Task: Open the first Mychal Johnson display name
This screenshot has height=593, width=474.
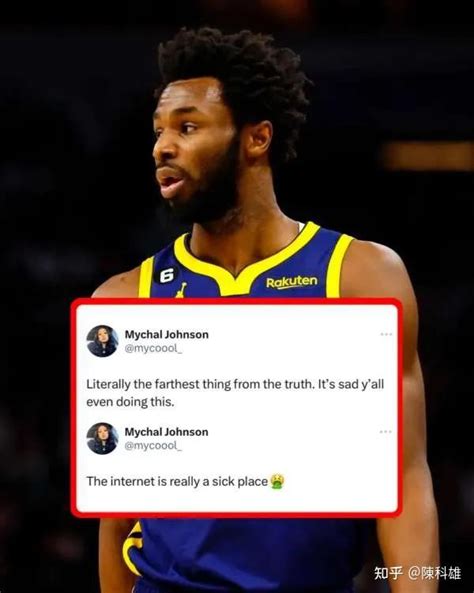Action: [x=166, y=334]
